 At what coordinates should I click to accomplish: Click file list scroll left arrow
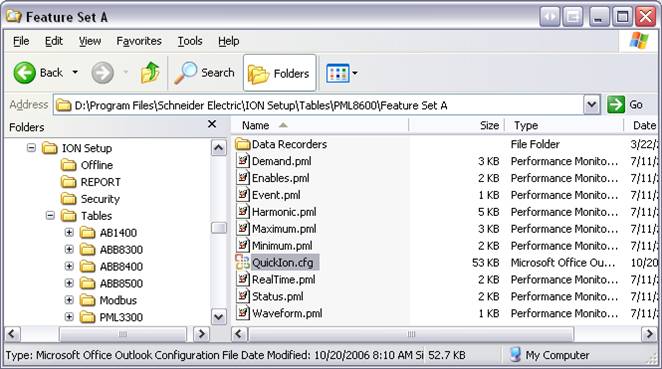coord(239,334)
